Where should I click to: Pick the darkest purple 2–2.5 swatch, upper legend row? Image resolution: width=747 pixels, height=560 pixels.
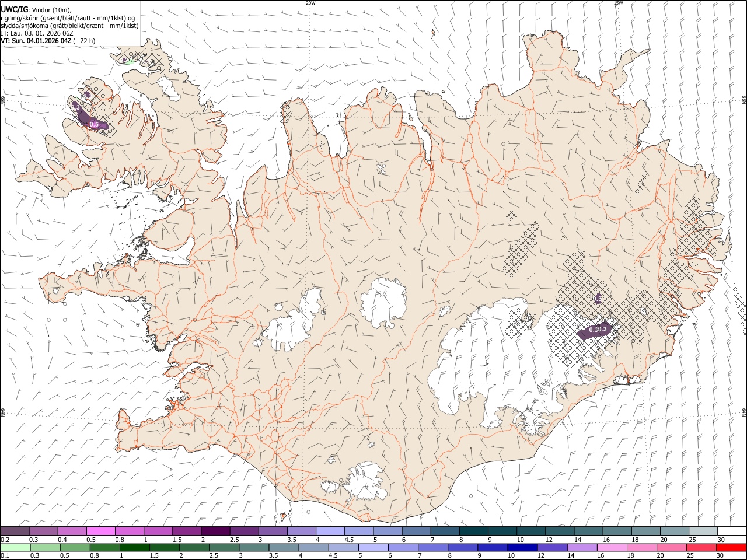point(215,531)
